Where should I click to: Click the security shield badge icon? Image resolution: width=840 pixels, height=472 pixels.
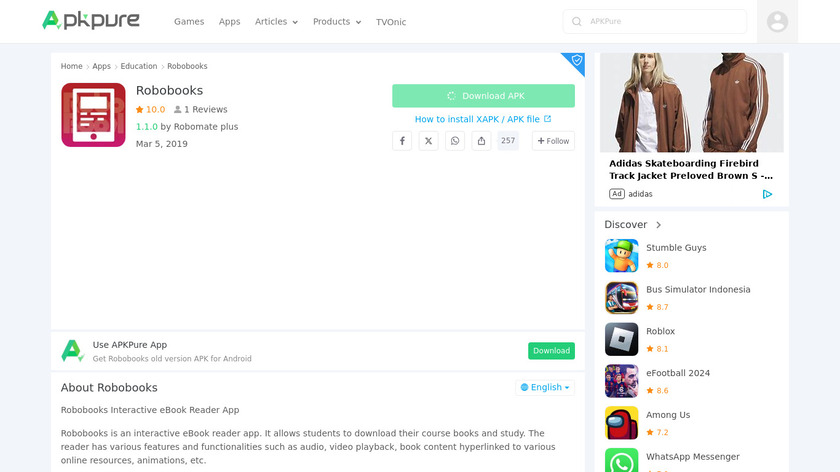click(x=576, y=60)
